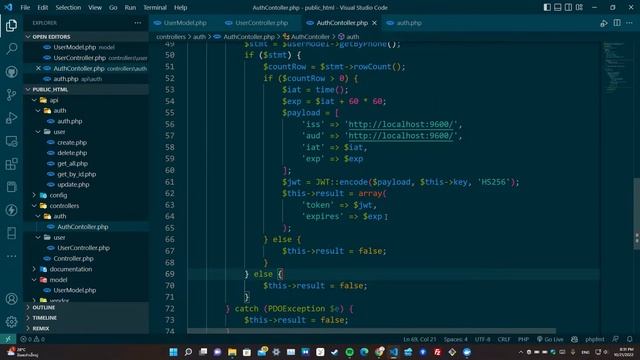Screen dimensions: 640x360
Task: Collapse the api folder
Action: [34, 100]
